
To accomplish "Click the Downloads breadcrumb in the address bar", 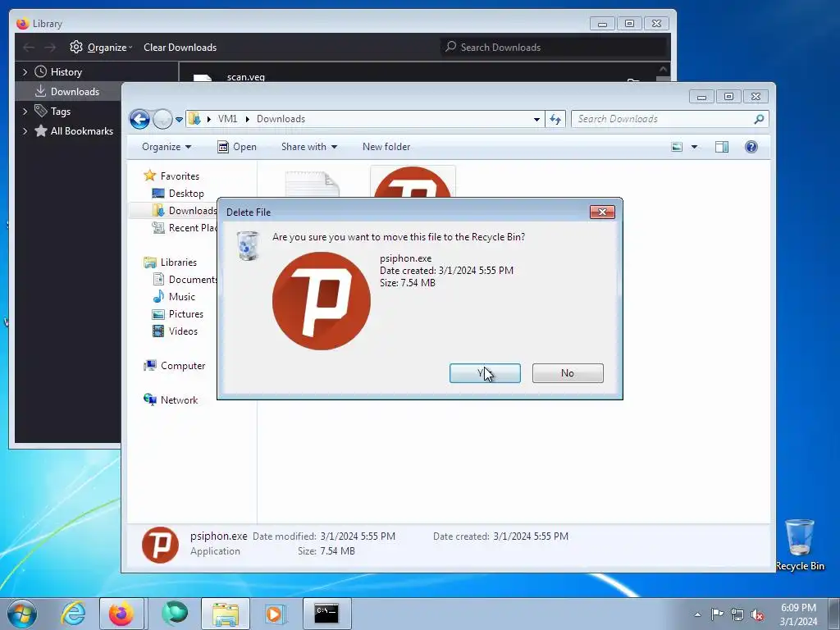I will click(281, 119).
